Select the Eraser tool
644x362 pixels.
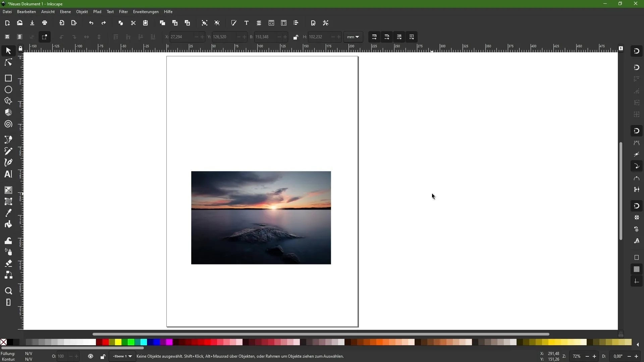click(x=8, y=263)
